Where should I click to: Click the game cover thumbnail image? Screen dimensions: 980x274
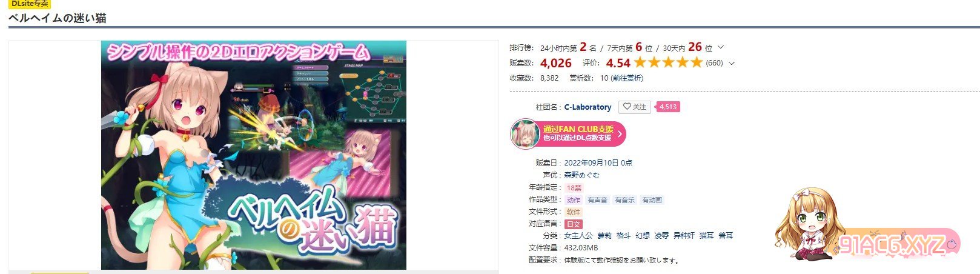(x=254, y=155)
